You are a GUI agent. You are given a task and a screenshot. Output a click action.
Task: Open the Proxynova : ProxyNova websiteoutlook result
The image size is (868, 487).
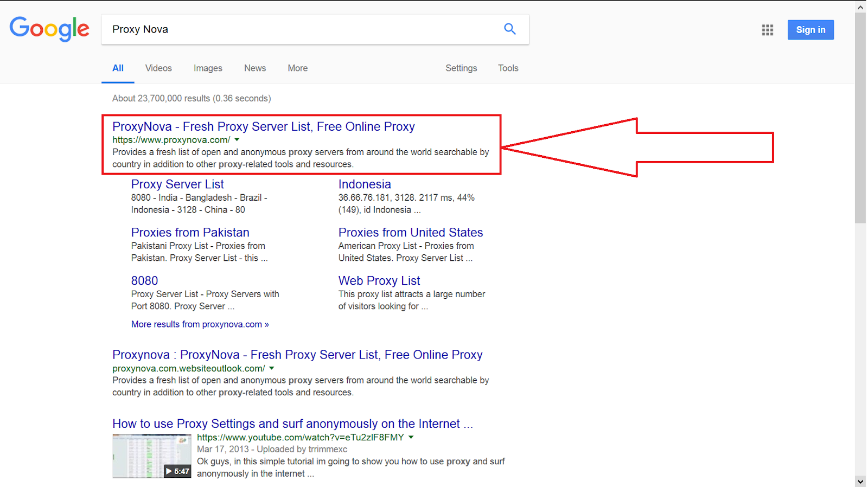tap(297, 355)
